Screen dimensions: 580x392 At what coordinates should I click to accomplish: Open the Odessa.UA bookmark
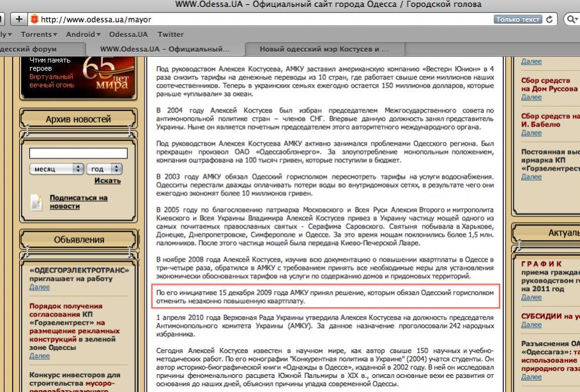click(128, 34)
